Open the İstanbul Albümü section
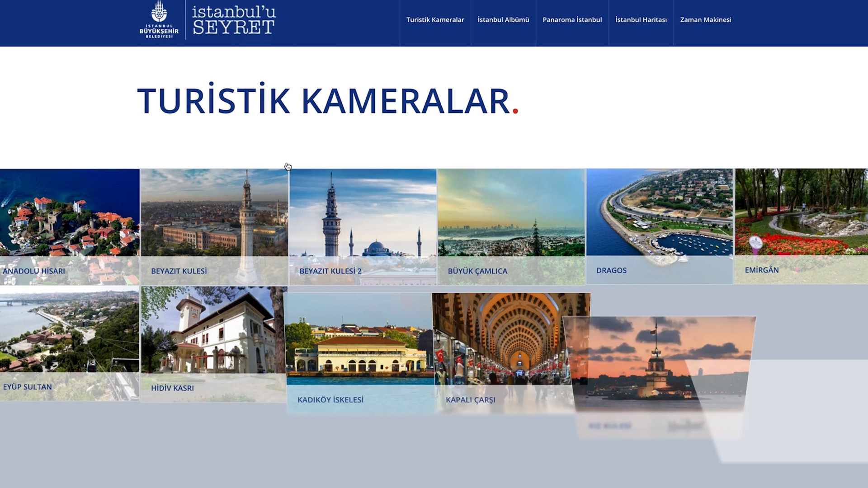Image resolution: width=868 pixels, height=488 pixels. [503, 20]
